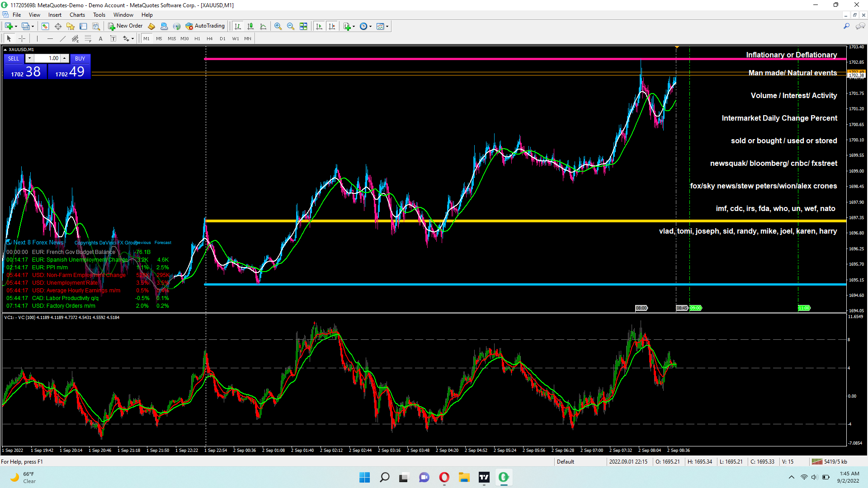Select the trendline drawing tool

coord(63,39)
